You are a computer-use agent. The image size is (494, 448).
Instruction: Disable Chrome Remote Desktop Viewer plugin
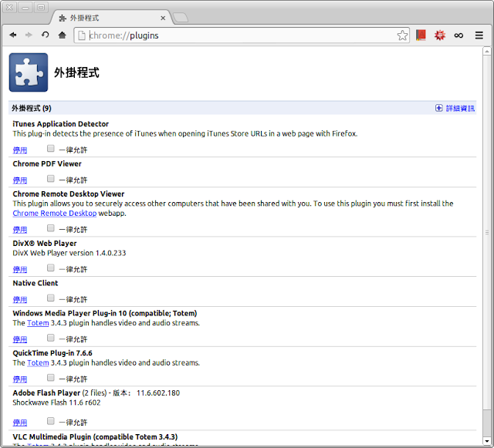pos(20,230)
